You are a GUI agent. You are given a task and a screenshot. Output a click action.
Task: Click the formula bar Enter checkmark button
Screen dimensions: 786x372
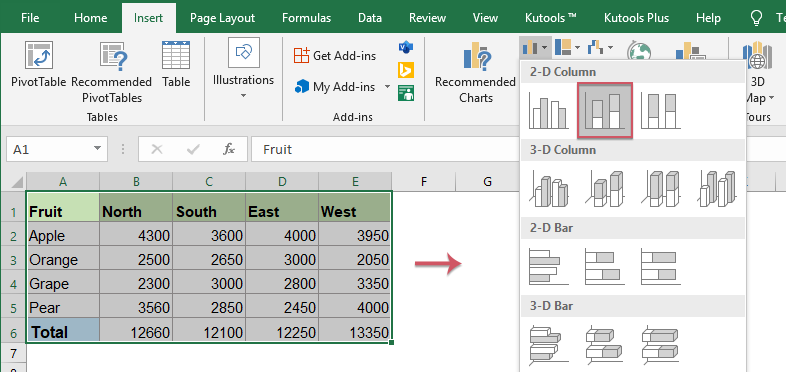[x=192, y=149]
